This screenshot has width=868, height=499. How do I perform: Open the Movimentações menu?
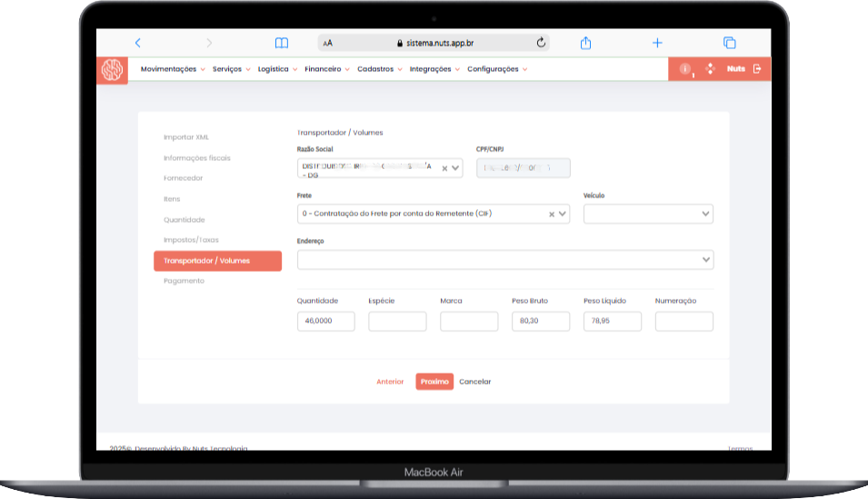tap(173, 69)
